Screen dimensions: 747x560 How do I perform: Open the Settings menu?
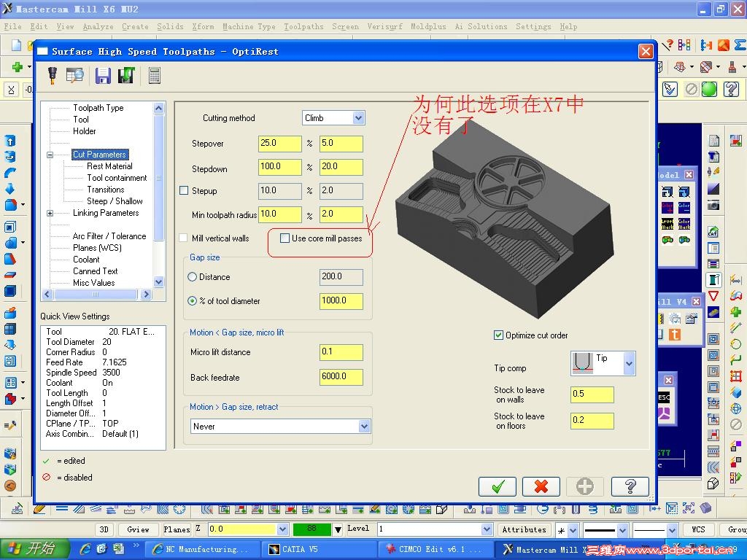point(533,27)
